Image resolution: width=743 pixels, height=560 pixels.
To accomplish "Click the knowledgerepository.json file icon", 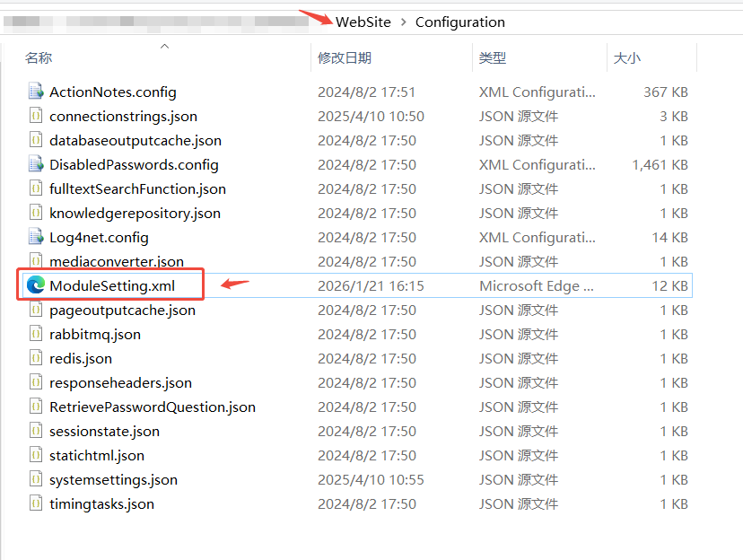I will (36, 213).
